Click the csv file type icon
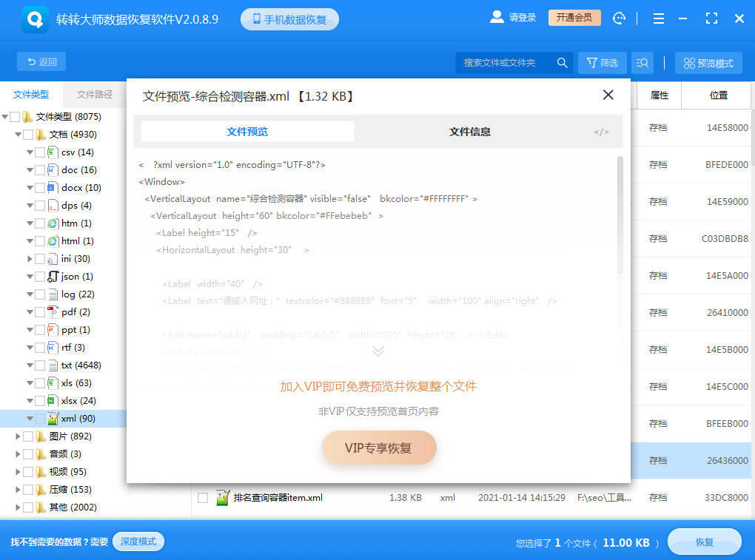This screenshot has height=560, width=755. click(x=53, y=152)
